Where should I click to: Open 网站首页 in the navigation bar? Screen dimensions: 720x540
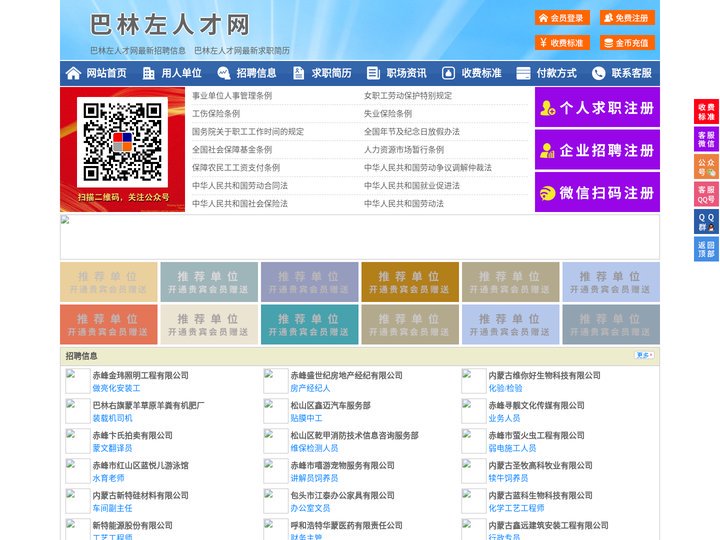click(x=107, y=73)
